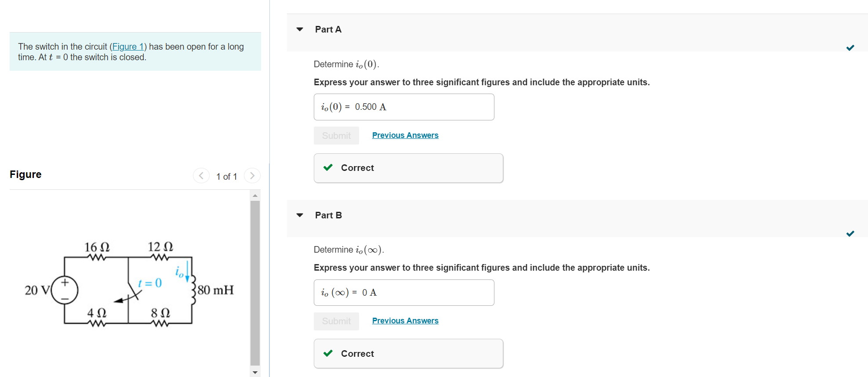Image resolution: width=868 pixels, height=377 pixels.
Task: Click the Part B Submit button
Action: pos(336,321)
